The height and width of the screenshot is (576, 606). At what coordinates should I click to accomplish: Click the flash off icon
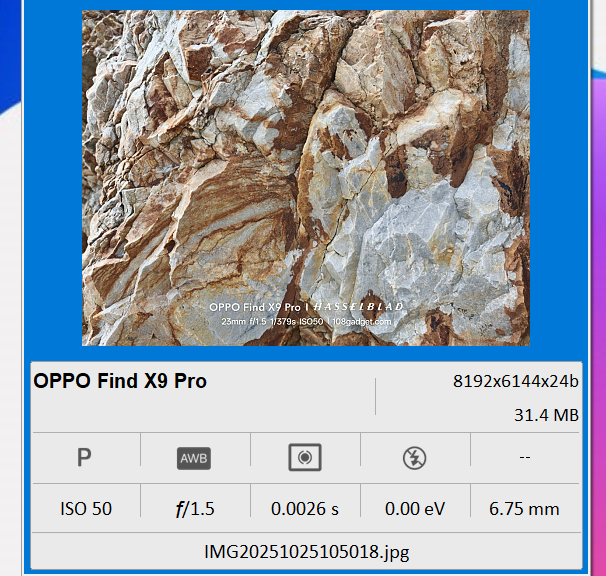[x=414, y=458]
